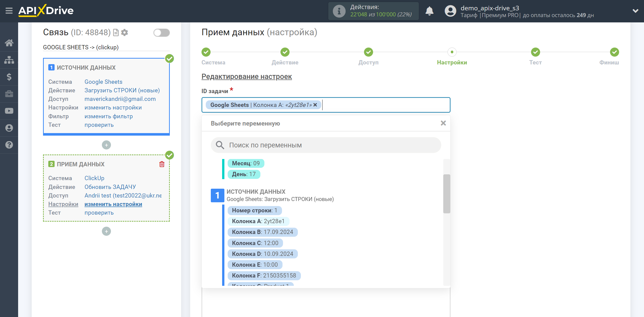Add step after data source block
Image resolution: width=644 pixels, height=317 pixels.
106,145
